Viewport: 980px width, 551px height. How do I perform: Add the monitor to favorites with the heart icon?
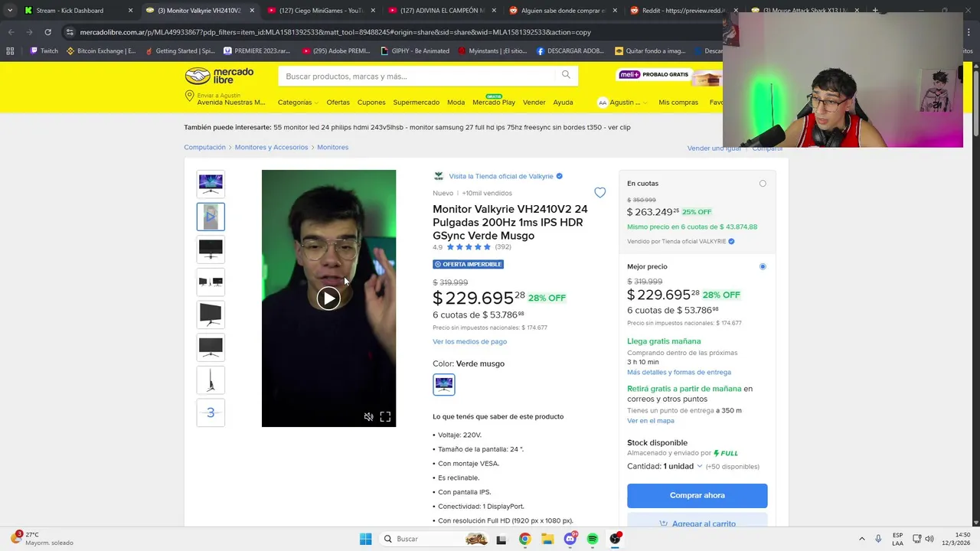600,193
